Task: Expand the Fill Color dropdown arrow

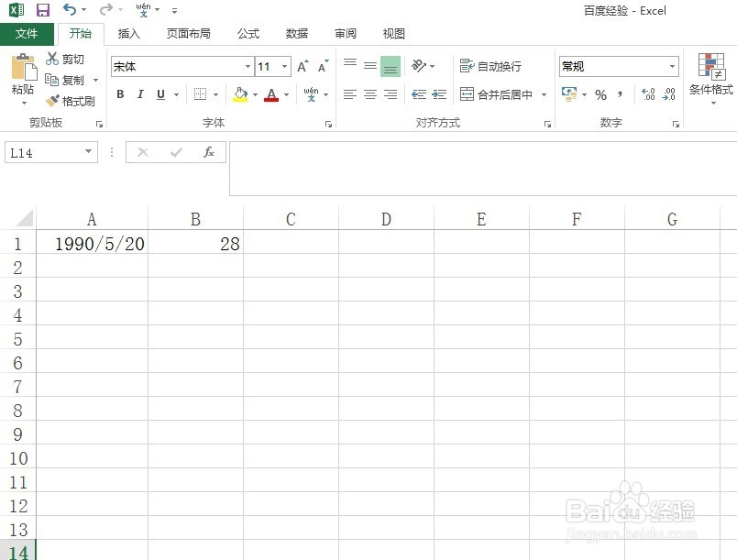Action: (255, 94)
